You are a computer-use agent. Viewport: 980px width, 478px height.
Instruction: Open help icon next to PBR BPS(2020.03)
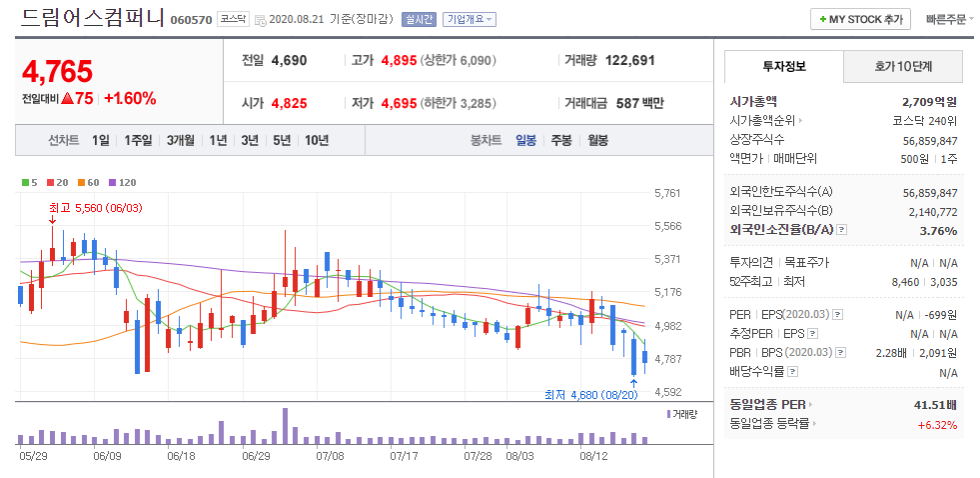pyautogui.click(x=841, y=353)
